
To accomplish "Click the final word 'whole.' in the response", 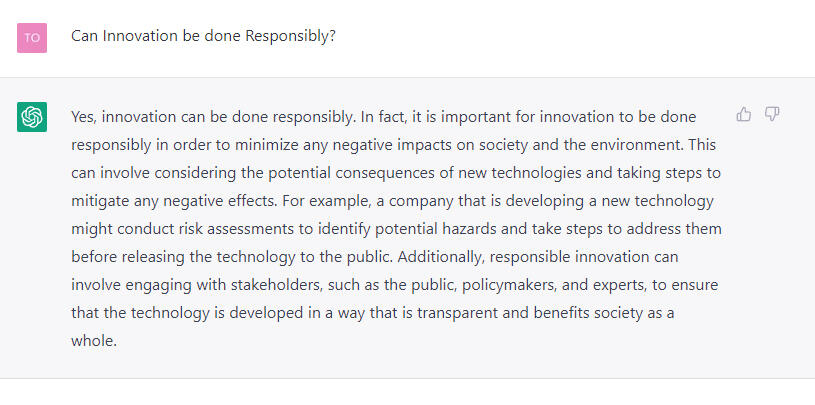I will pos(94,342).
